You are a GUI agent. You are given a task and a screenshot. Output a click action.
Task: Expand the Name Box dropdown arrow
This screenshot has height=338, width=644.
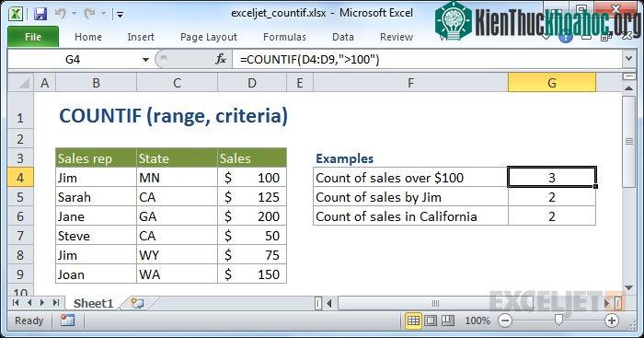[x=145, y=60]
